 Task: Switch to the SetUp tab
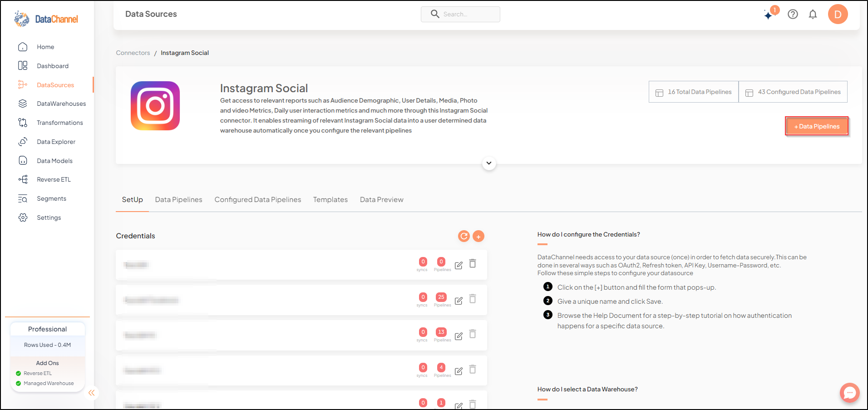tap(132, 200)
